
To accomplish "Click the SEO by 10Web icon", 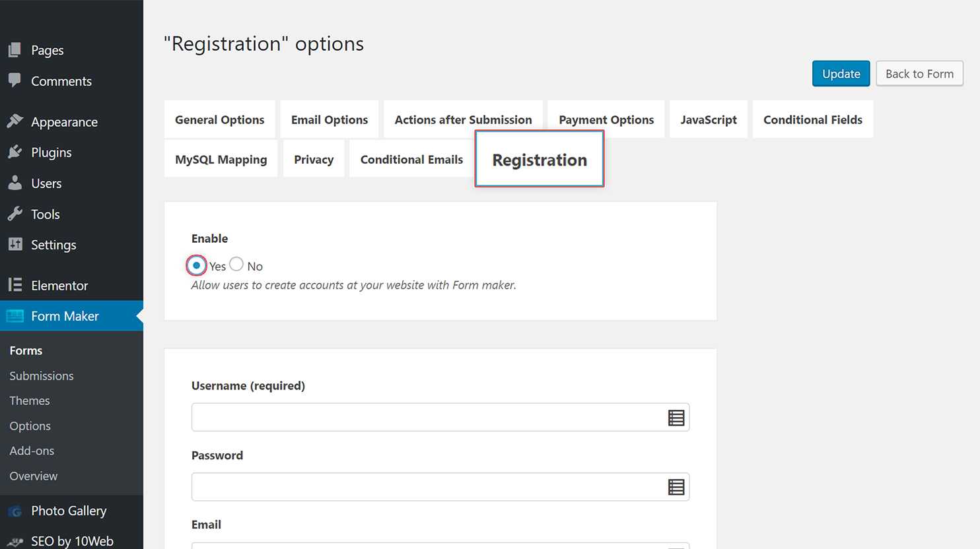I will coord(15,542).
